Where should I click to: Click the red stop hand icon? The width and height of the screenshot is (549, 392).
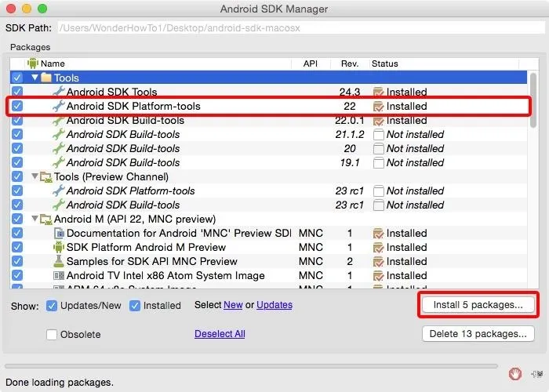(515, 374)
